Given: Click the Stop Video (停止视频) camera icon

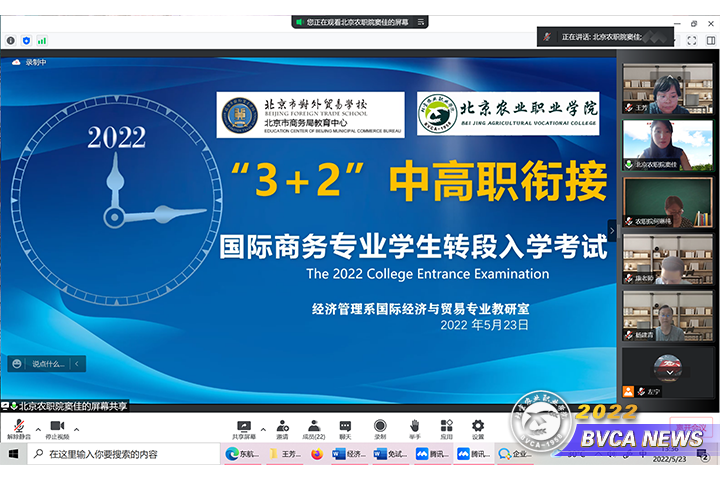Looking at the screenshot, I should [57, 425].
